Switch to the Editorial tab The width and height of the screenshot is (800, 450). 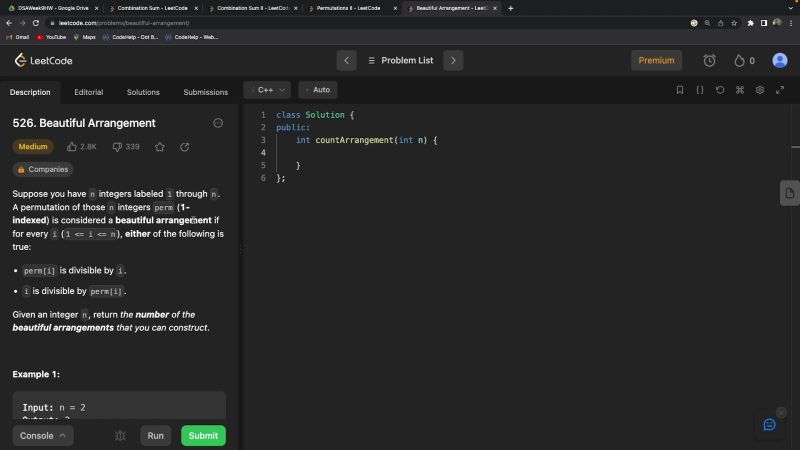pyautogui.click(x=88, y=92)
